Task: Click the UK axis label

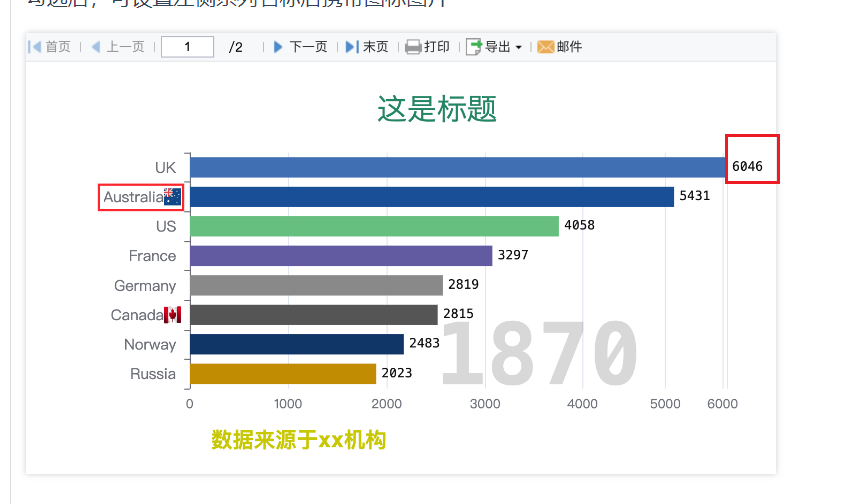Action: [x=165, y=168]
